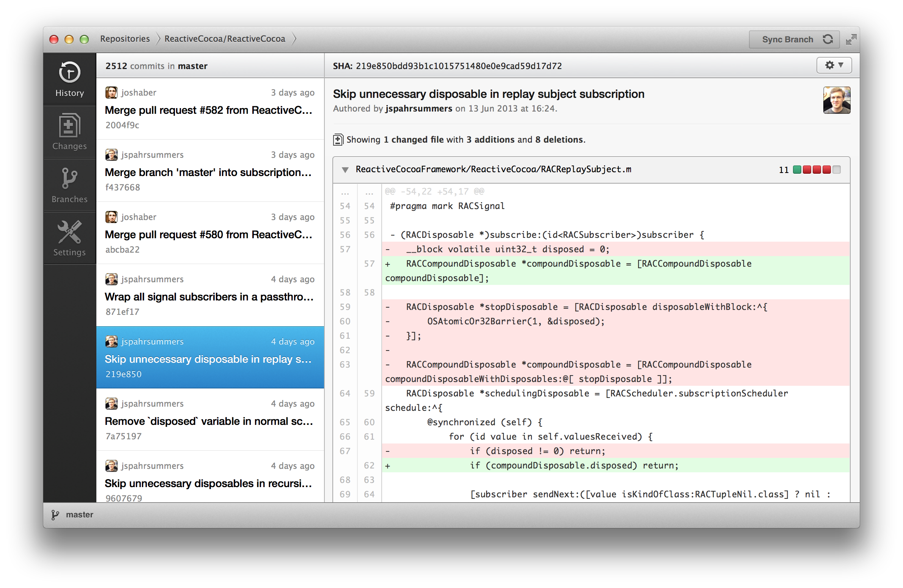Click jspahrsummers author avatar photo
Screen dimensions: 903x588
836,100
